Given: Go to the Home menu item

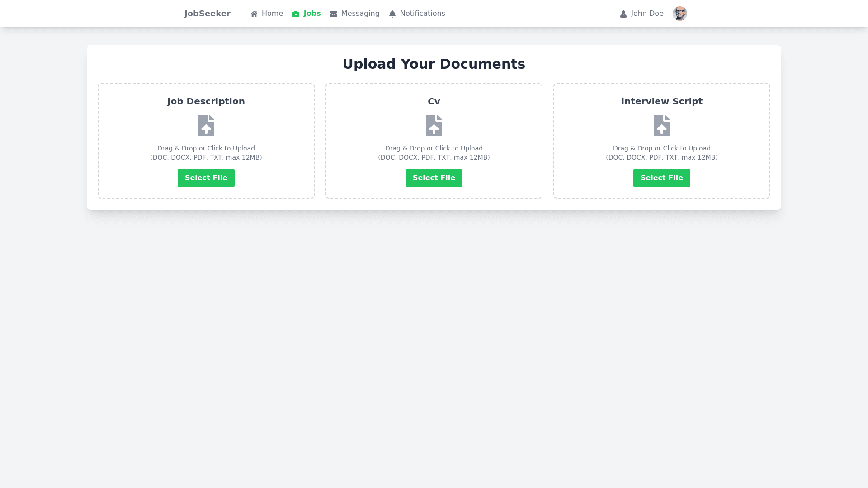Looking at the screenshot, I should click(272, 14).
